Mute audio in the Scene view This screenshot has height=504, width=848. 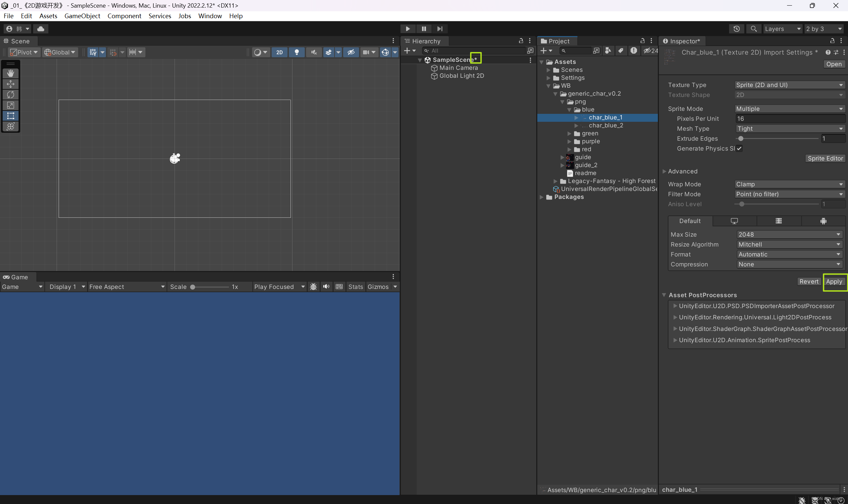coord(313,52)
